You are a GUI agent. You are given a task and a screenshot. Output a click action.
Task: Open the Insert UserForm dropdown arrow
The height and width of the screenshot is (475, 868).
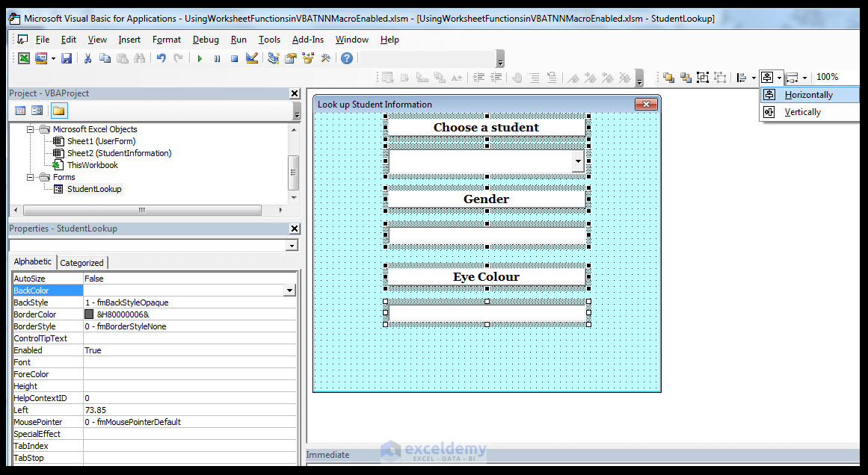pyautogui.click(x=53, y=58)
